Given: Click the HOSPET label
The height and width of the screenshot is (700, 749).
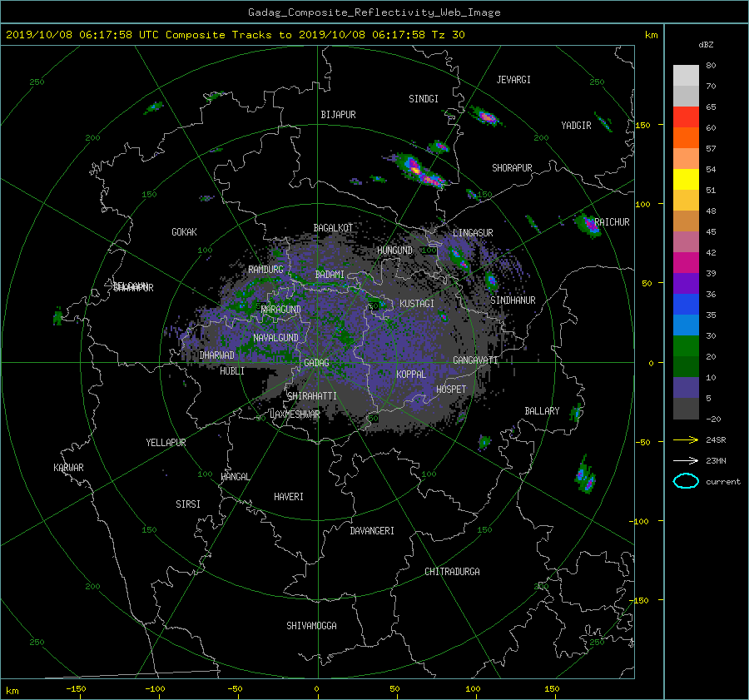Looking at the screenshot, I should 451,390.
